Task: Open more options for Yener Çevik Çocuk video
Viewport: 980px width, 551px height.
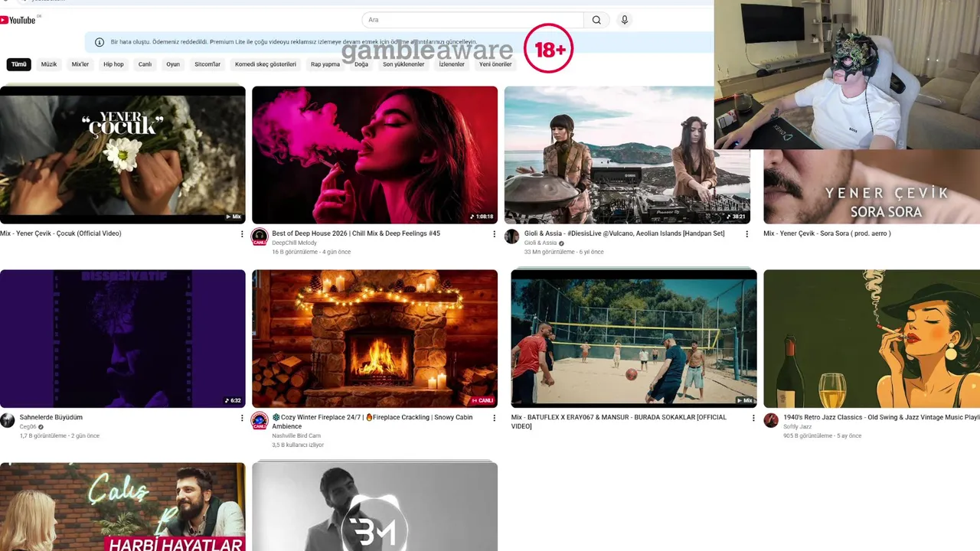Action: [242, 234]
